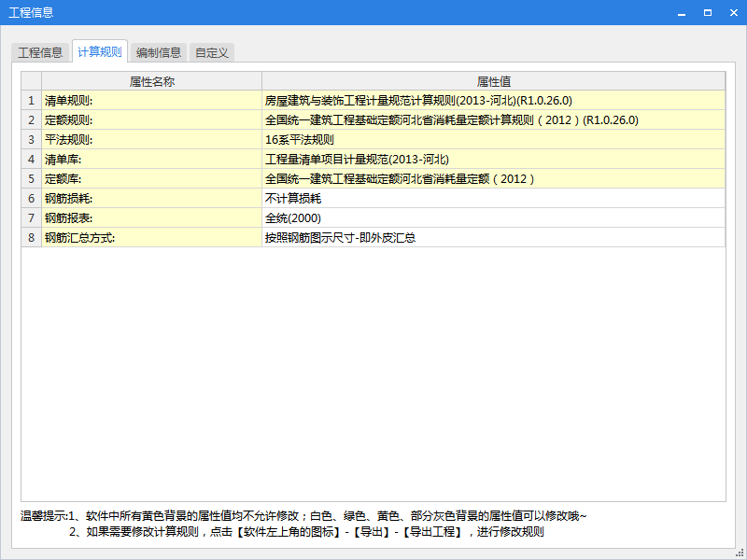The image size is (747, 560).
Task: Maximize the 工程信息 window
Action: point(708,13)
